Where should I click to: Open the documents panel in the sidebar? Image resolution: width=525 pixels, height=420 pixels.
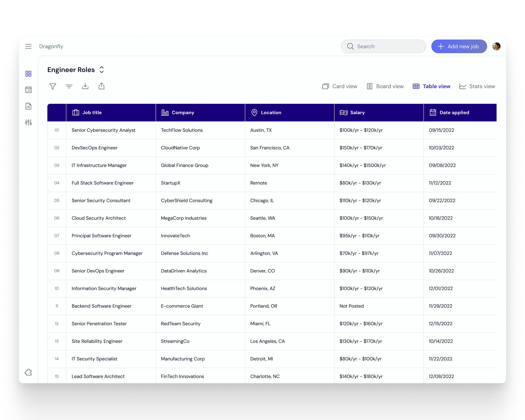[28, 106]
